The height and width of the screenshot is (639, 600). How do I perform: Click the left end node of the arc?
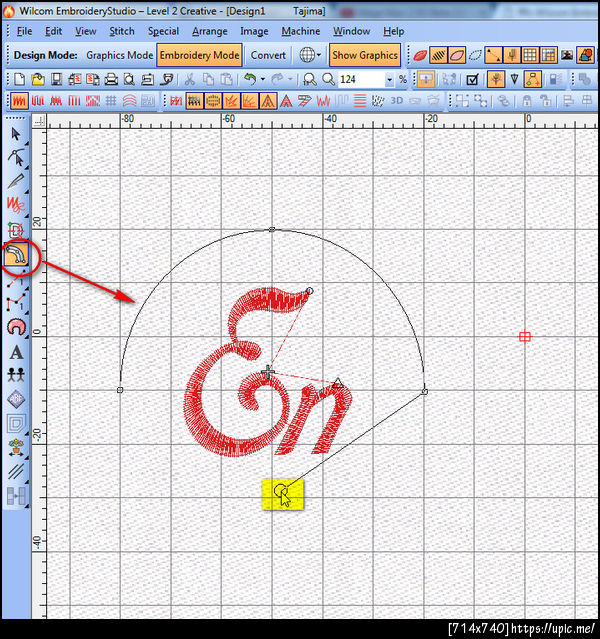pyautogui.click(x=120, y=390)
